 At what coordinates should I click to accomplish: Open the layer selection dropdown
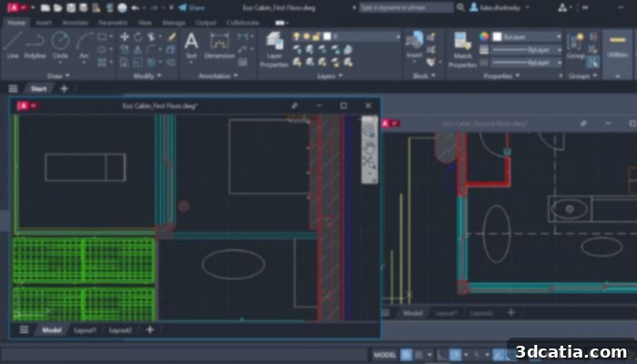click(346, 36)
